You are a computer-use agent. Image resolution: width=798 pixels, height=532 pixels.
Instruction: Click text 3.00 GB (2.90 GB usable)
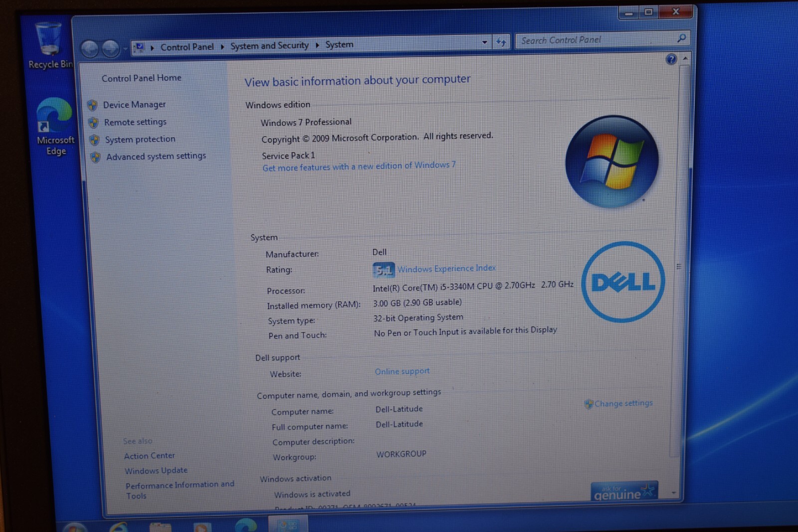point(417,303)
